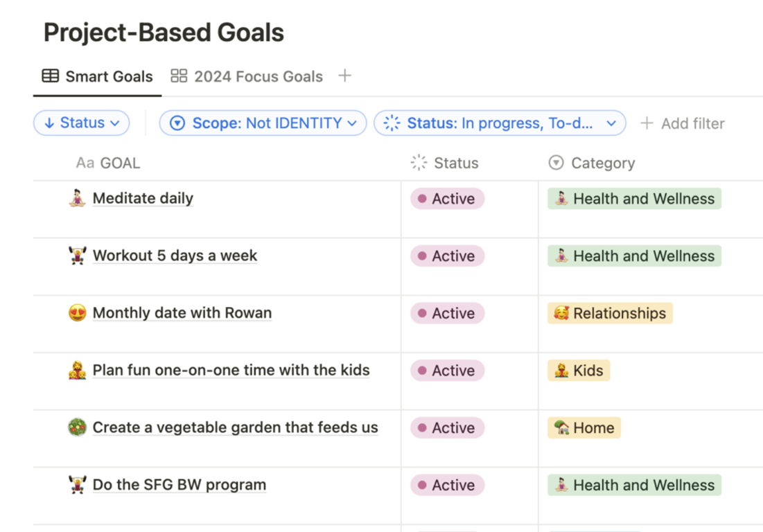763x532 pixels.
Task: Click weightlifter icon beside Do the SFG BW program
Action: (78, 485)
